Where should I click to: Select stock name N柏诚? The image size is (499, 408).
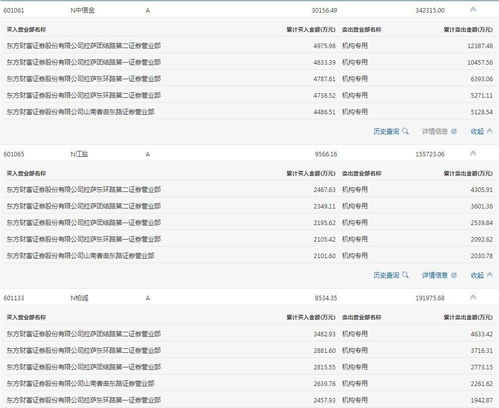point(79,298)
